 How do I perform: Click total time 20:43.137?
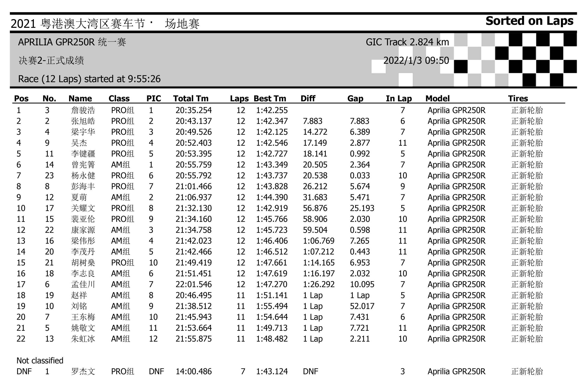coord(193,121)
